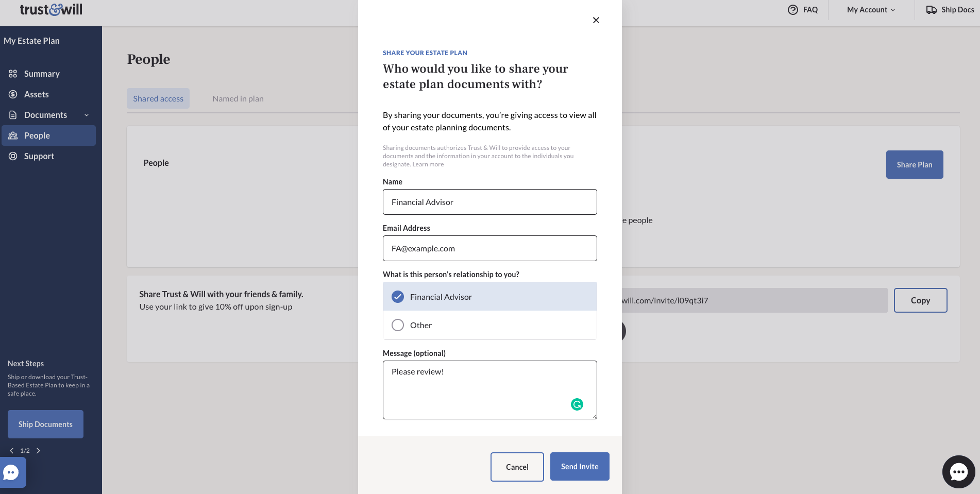This screenshot has width=980, height=494.
Task: Click the Summary grid icon in sidebar
Action: coord(13,74)
